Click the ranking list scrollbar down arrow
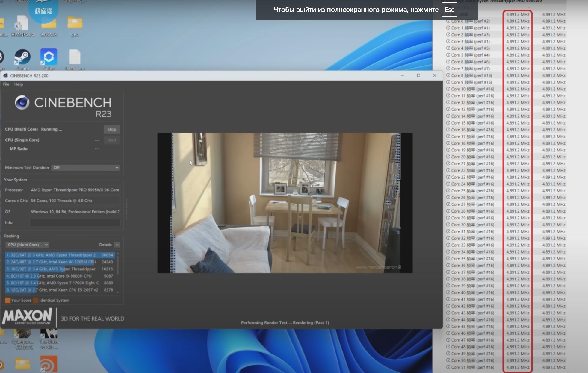 118,292
